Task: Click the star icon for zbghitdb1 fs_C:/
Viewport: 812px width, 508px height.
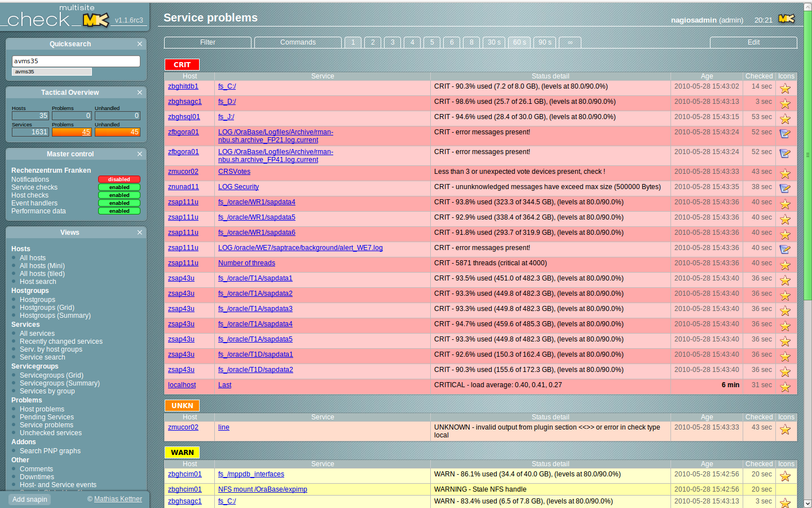Action: coord(785,88)
